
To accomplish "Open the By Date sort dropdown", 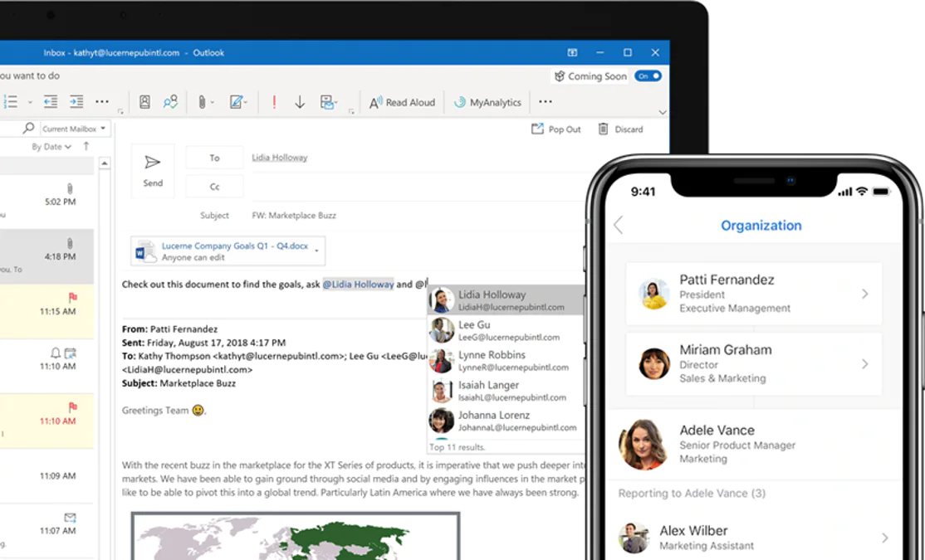I will (x=51, y=147).
